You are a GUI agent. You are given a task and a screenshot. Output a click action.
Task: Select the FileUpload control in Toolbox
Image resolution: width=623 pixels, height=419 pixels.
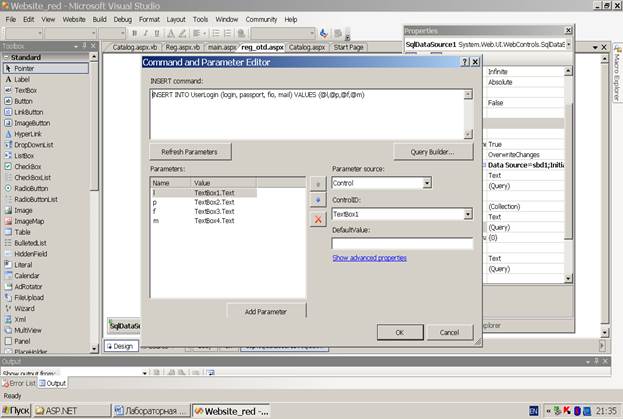45,297
